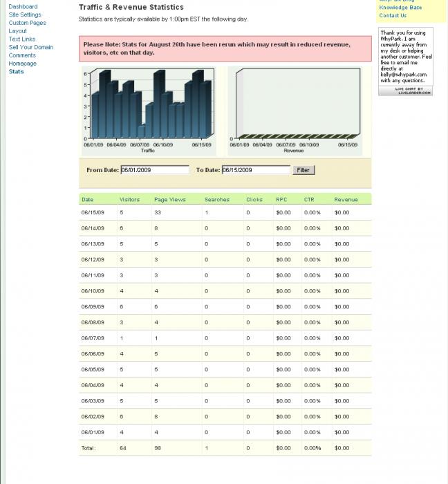The image size is (448, 484).
Task: Click total visitors value 64
Action: pyautogui.click(x=123, y=448)
